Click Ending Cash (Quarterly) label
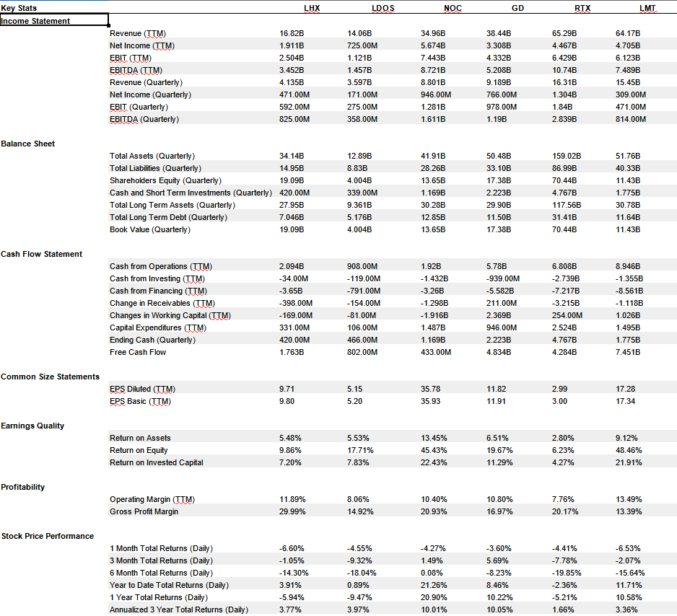Screen dimensions: 677x616 click(152, 340)
